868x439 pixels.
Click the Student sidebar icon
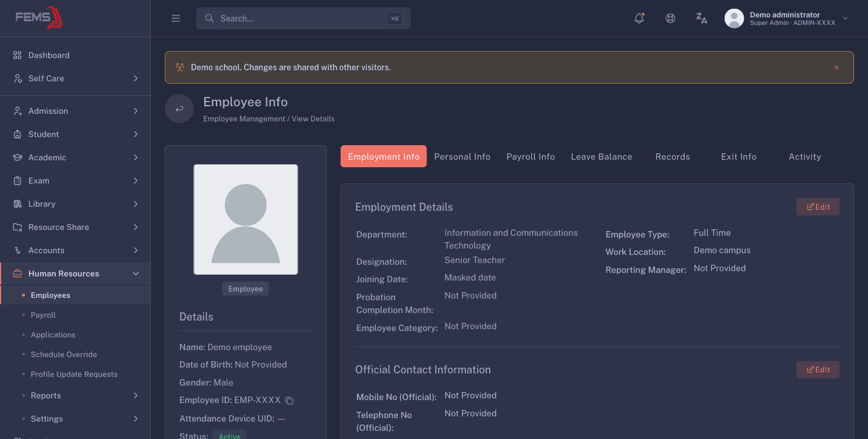(x=17, y=134)
